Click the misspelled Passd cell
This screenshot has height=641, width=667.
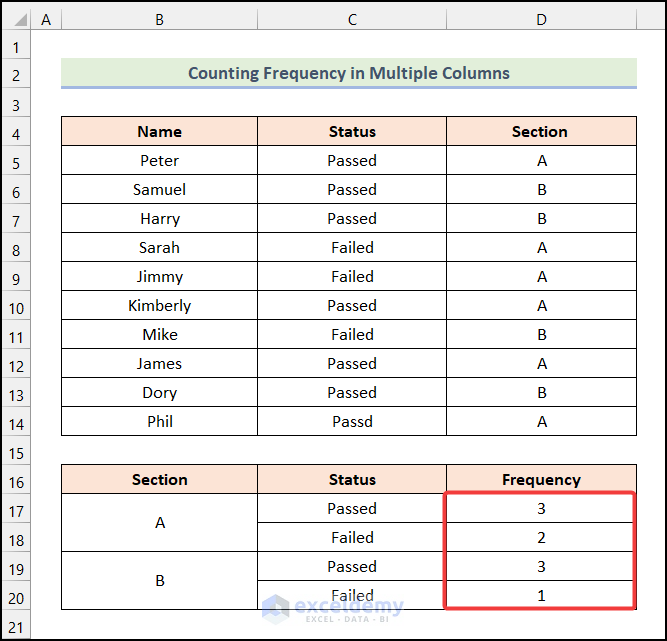pyautogui.click(x=352, y=422)
